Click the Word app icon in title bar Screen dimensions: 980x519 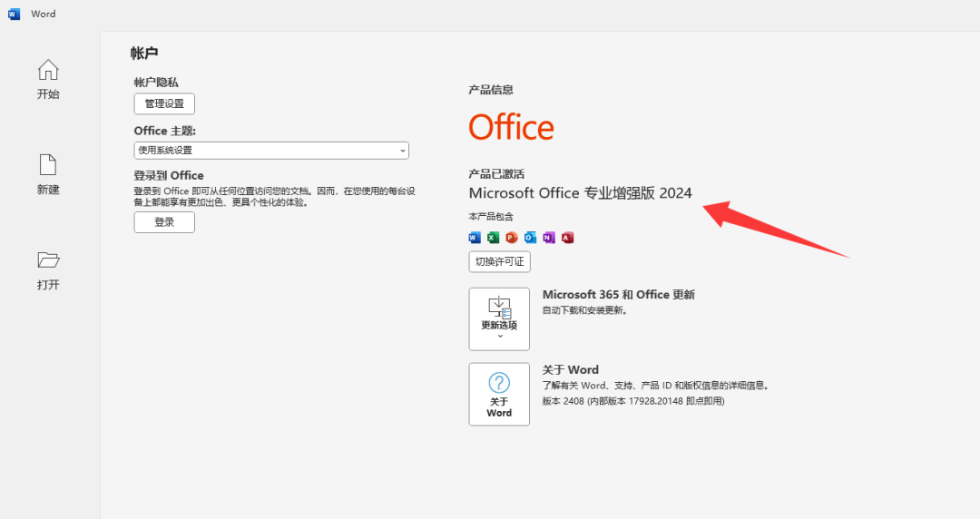(15, 14)
